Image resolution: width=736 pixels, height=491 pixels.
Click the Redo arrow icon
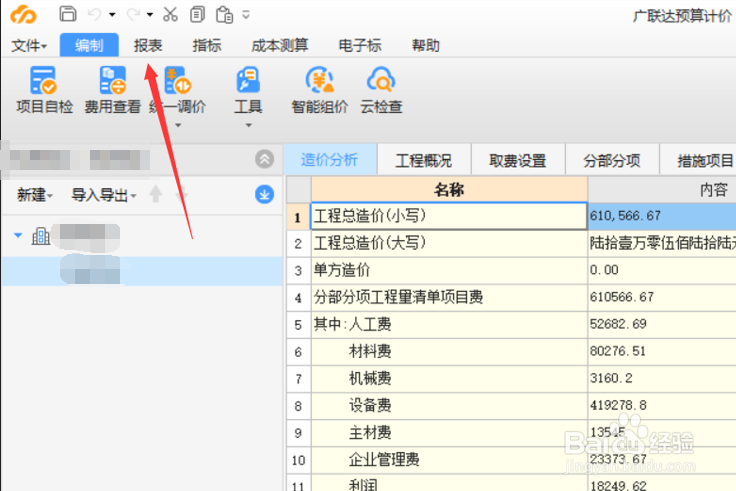point(133,15)
